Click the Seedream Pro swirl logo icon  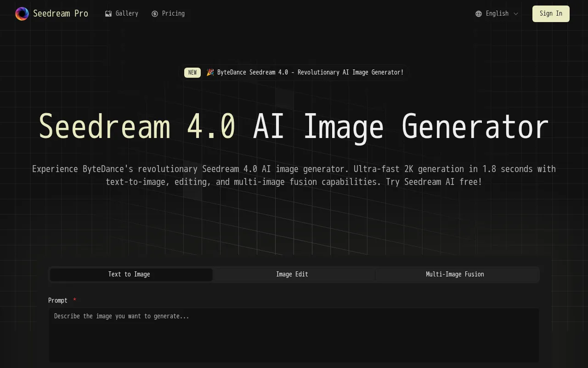coord(22,14)
